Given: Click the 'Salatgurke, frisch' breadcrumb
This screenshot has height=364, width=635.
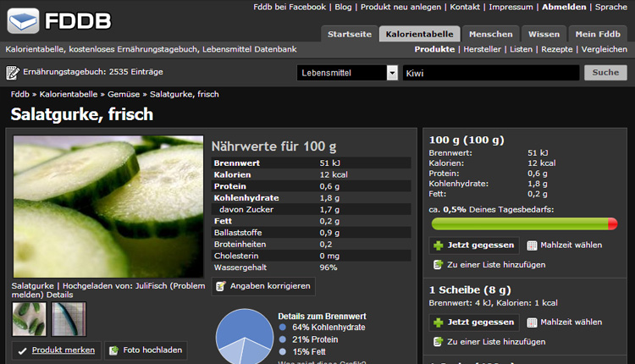Looking at the screenshot, I should pyautogui.click(x=185, y=94).
